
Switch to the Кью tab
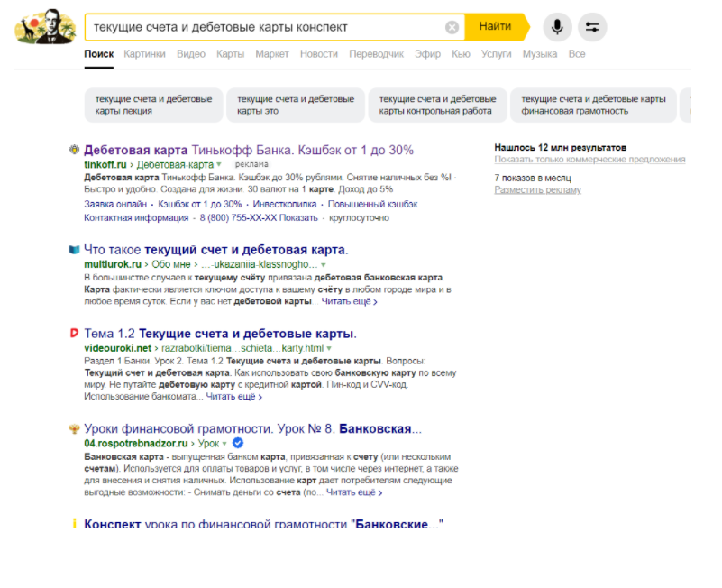click(461, 54)
